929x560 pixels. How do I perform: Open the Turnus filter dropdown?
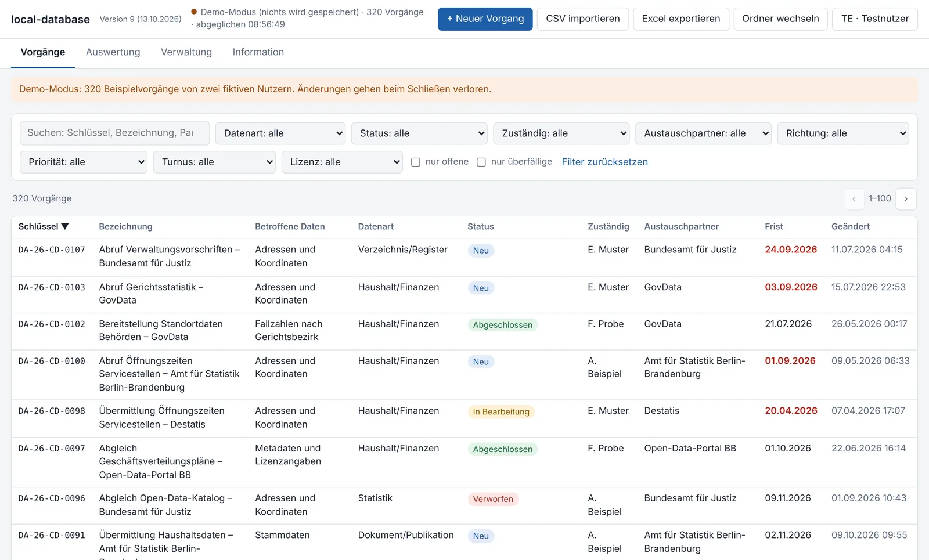pyautogui.click(x=214, y=162)
